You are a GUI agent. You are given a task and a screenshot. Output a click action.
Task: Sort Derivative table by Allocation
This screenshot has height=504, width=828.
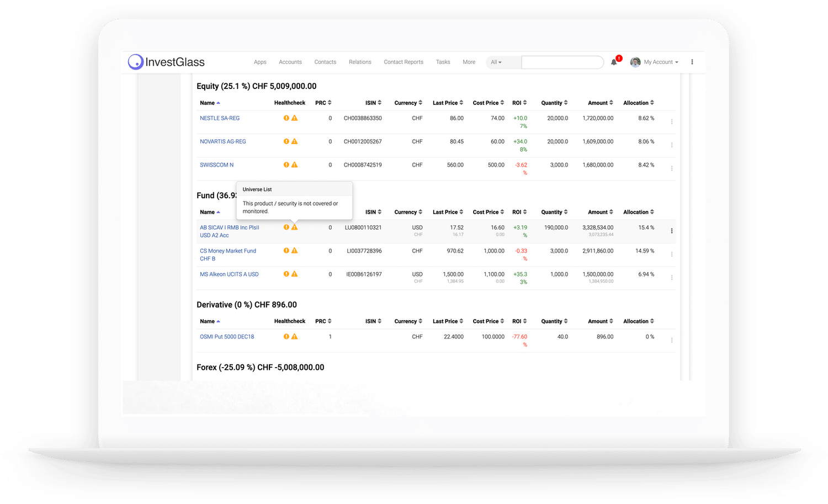(x=639, y=321)
